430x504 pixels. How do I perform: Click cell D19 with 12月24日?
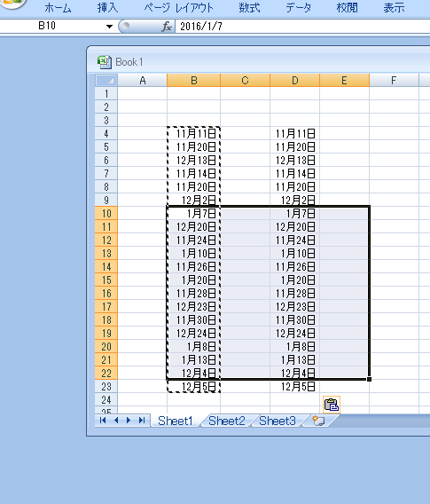(295, 334)
